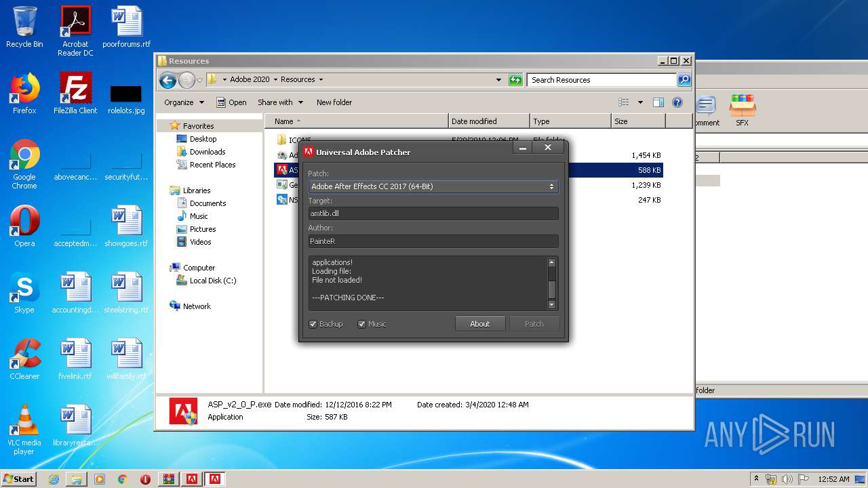The image size is (868, 488).
Task: Sort by Date modified column
Action: coord(489,121)
